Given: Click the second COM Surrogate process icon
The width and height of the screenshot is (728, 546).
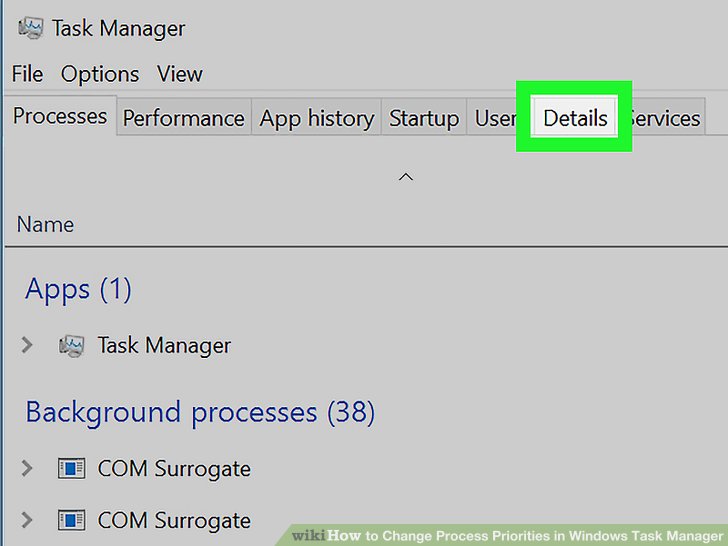Looking at the screenshot, I should pos(71,520).
